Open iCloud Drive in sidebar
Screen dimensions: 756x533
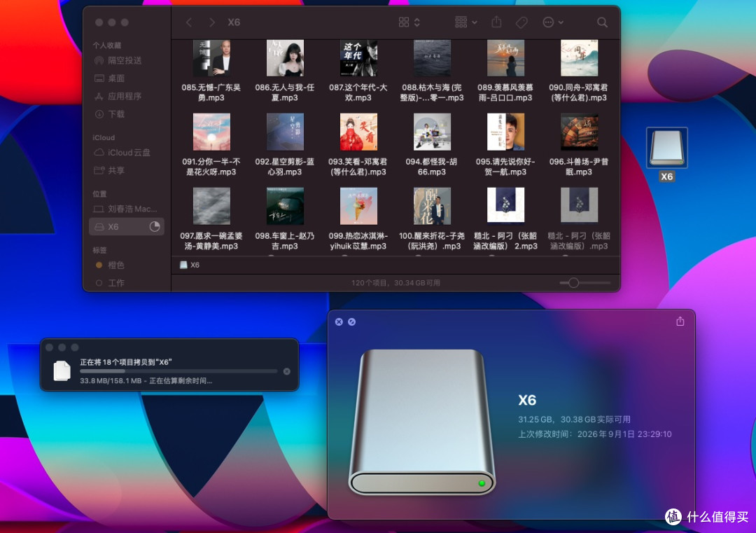coord(129,153)
